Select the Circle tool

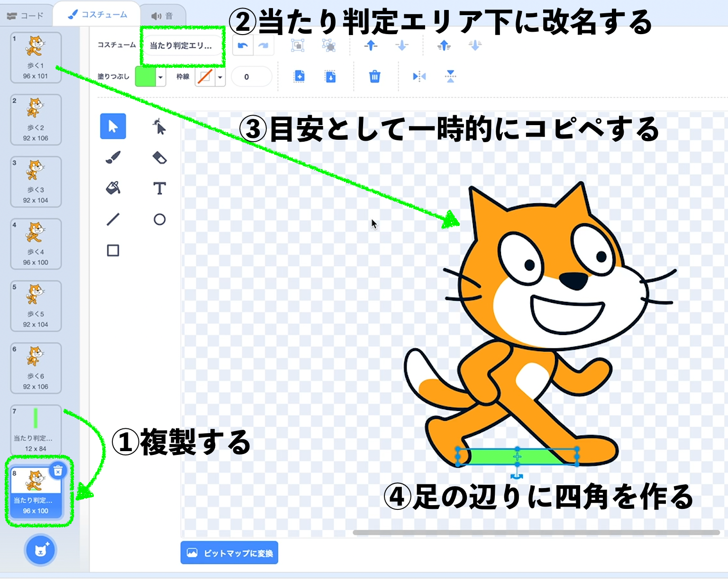(159, 219)
